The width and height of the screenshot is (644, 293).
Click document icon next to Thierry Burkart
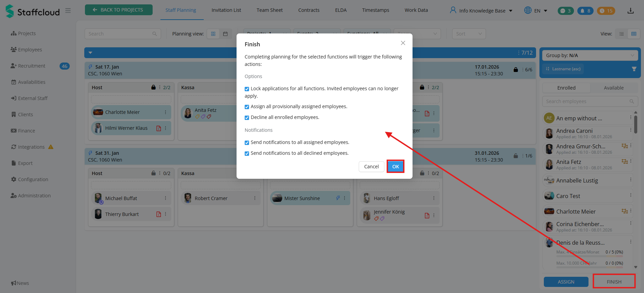pos(159,214)
